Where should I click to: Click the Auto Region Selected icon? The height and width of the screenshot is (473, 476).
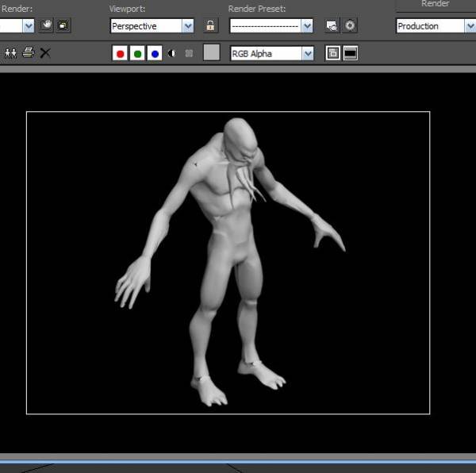coord(63,25)
